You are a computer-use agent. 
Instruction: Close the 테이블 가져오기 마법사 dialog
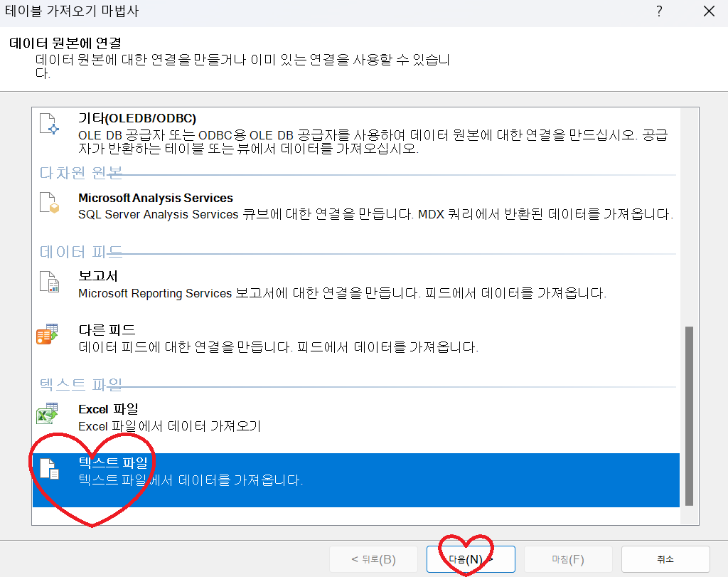click(x=709, y=11)
